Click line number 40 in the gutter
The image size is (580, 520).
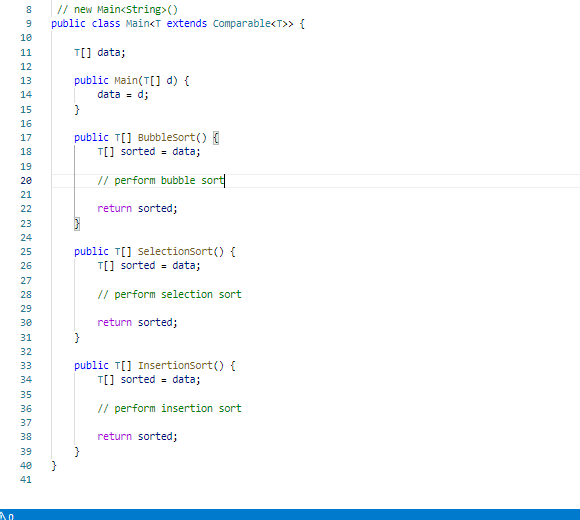pyautogui.click(x=26, y=465)
